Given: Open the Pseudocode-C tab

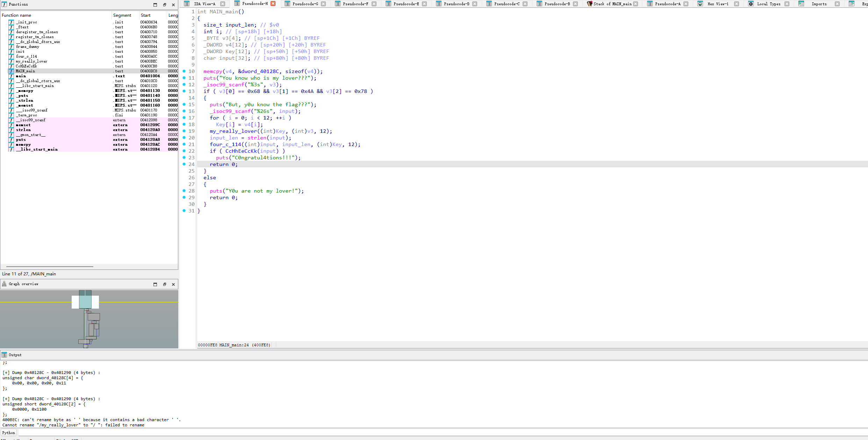Looking at the screenshot, I should [507, 4].
